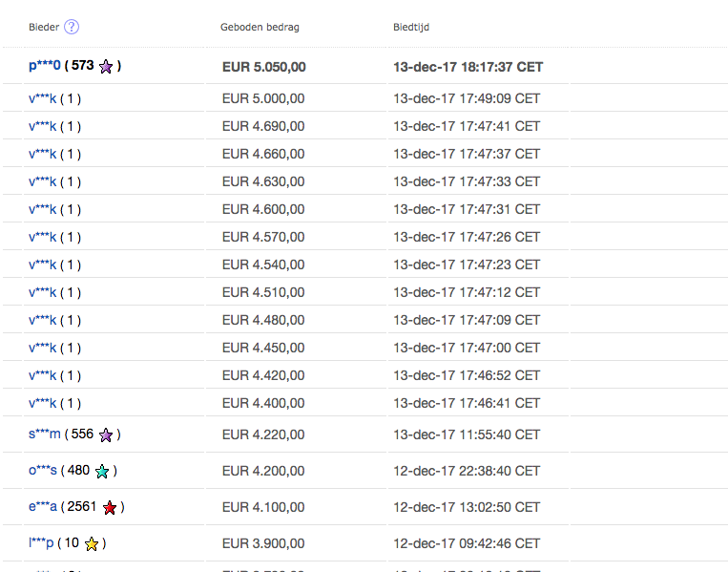Click purple star next to p***0 score 573

tap(106, 67)
